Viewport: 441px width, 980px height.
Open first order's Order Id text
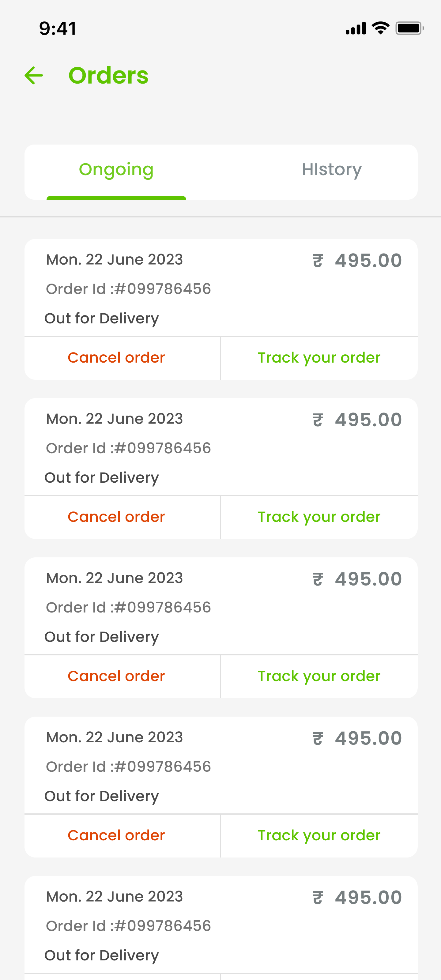128,289
